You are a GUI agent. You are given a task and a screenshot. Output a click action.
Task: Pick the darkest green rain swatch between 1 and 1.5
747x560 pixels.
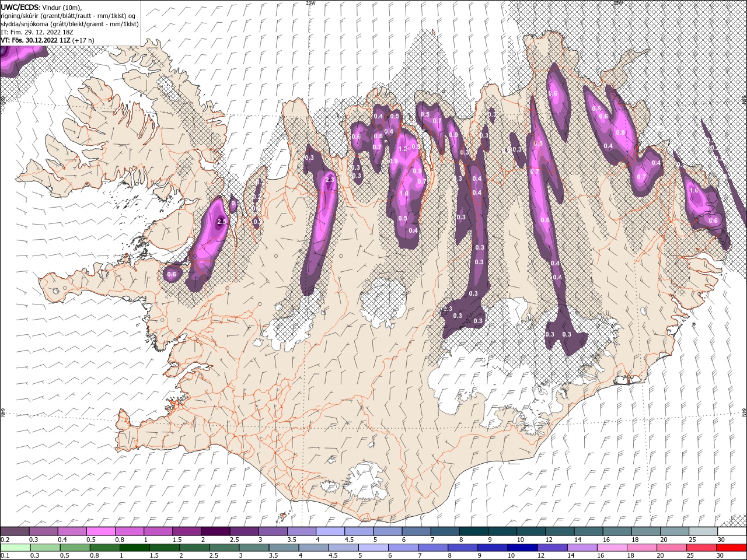click(x=135, y=547)
